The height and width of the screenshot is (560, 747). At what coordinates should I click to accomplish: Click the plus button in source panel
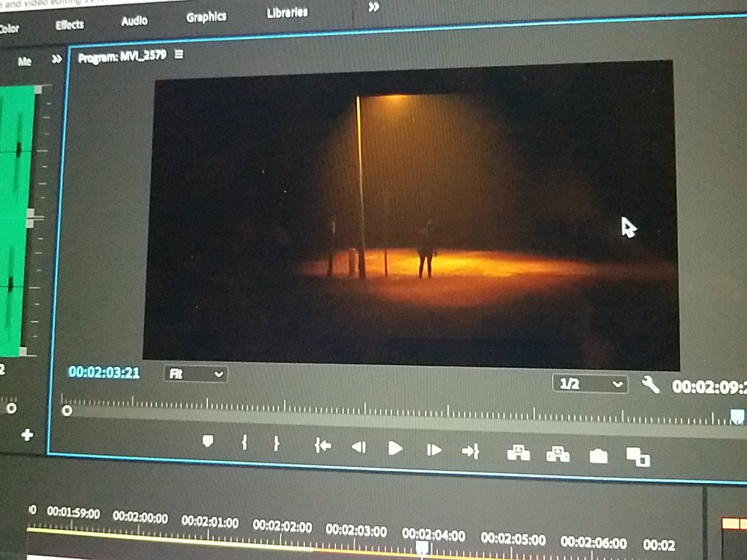click(27, 435)
